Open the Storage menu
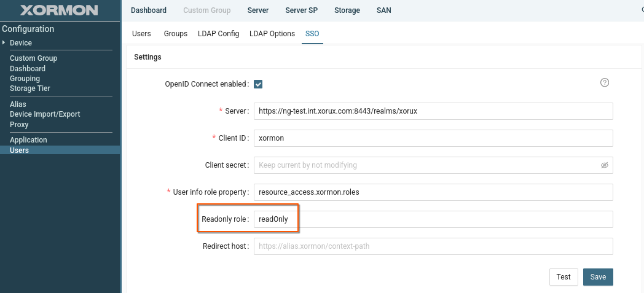The height and width of the screenshot is (293, 644). click(347, 10)
